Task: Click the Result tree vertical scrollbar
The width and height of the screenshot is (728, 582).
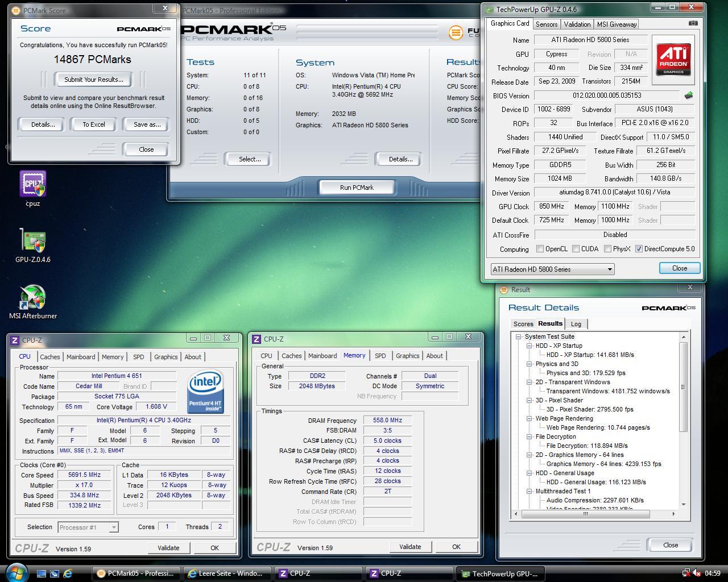Action: tap(684, 421)
